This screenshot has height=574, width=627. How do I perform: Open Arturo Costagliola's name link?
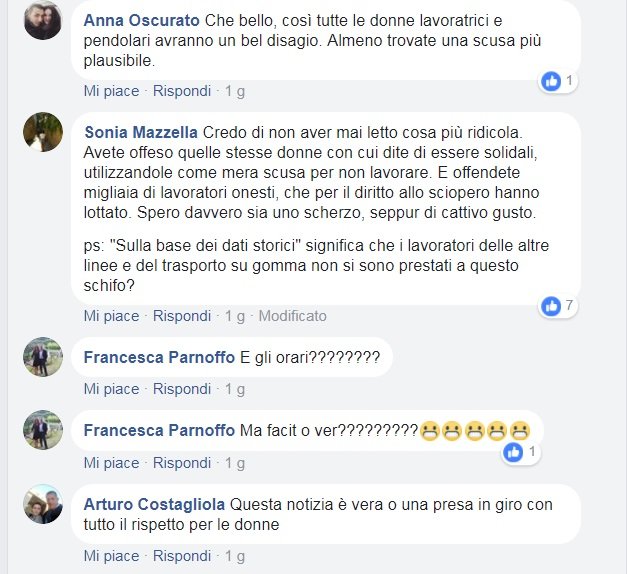point(154,504)
